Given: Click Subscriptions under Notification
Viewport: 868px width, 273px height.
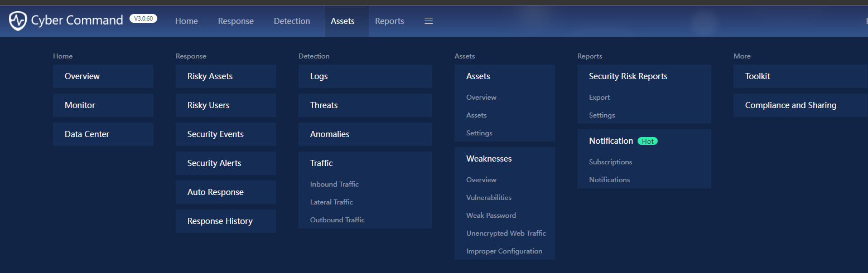Looking at the screenshot, I should pyautogui.click(x=610, y=162).
